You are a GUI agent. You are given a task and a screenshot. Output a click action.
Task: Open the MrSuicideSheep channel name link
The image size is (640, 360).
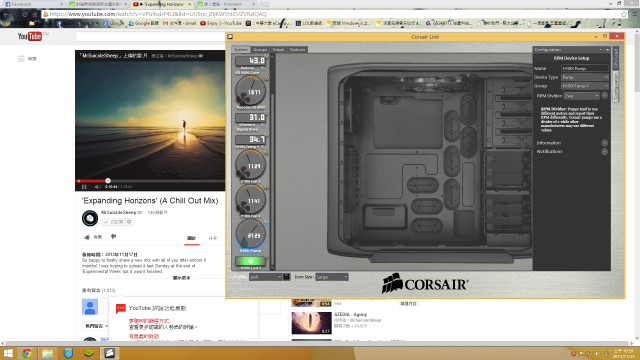[118, 212]
